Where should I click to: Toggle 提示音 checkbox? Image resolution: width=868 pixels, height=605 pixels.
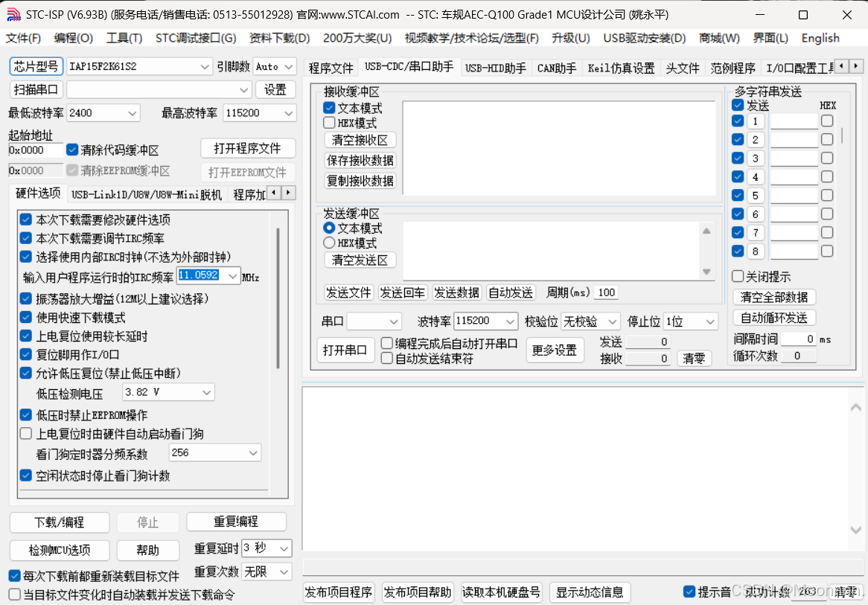[689, 592]
